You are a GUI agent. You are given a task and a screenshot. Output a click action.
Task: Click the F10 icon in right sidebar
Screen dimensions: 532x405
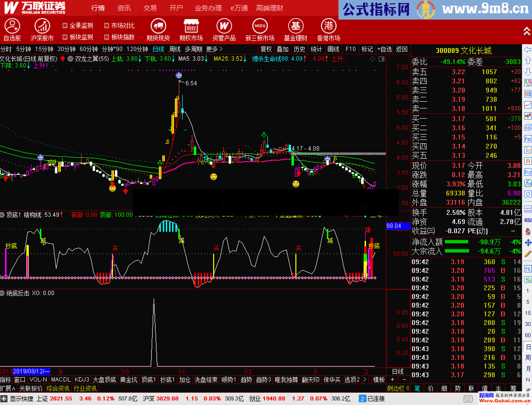click(x=528, y=139)
